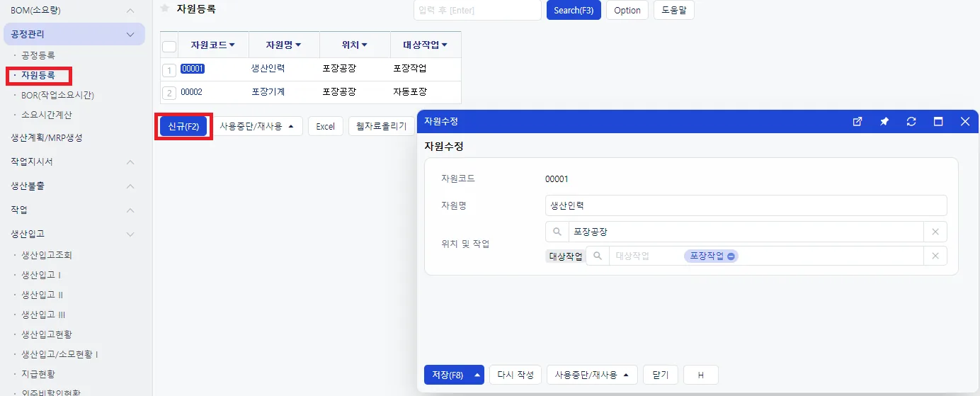Open the 위치 column sort dropdown
This screenshot has height=396, width=980.
[x=365, y=45]
